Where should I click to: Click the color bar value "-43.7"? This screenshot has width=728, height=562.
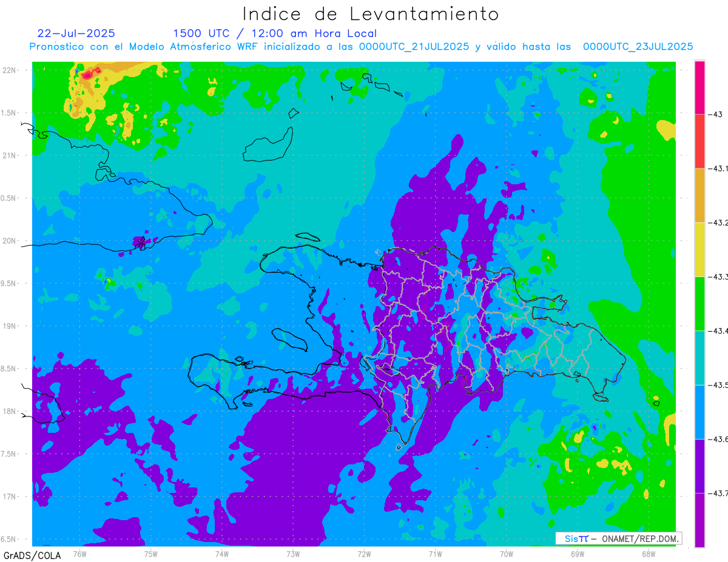(718, 493)
